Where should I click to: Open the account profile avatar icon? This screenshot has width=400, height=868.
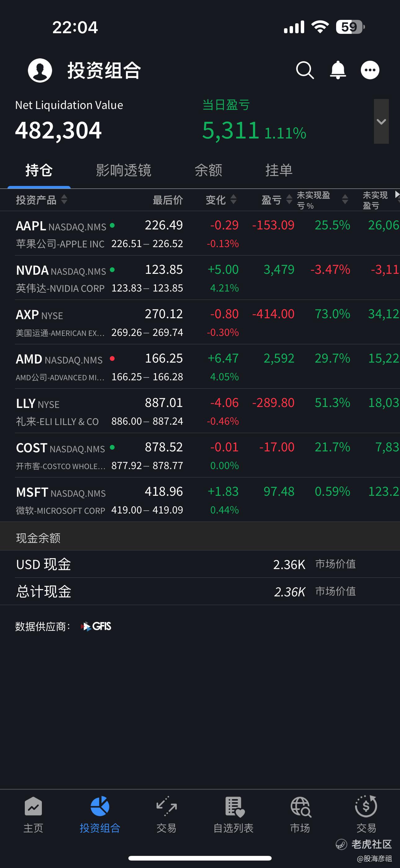coord(40,70)
